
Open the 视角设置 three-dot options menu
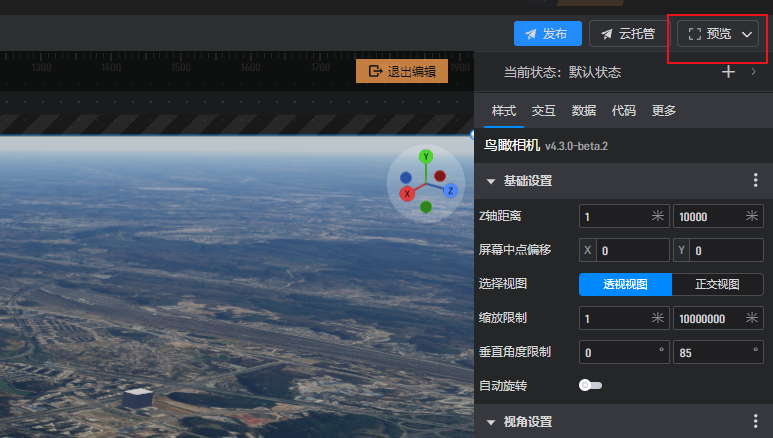click(756, 422)
